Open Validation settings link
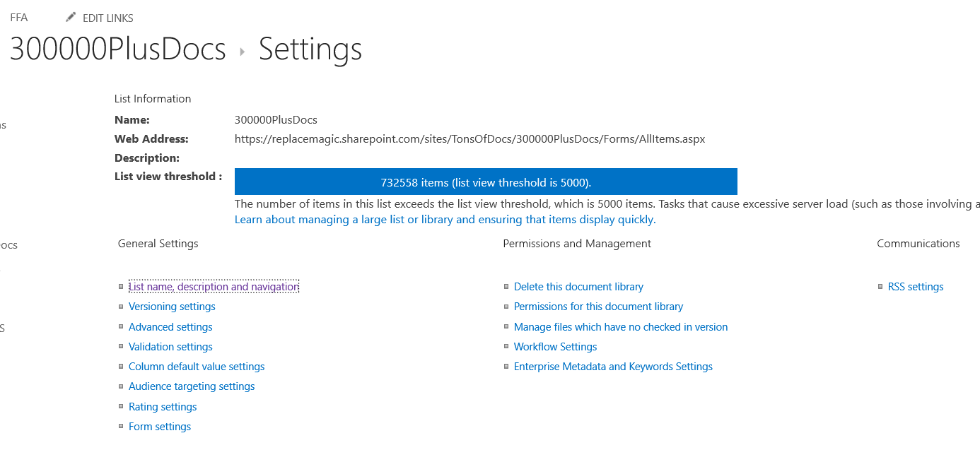 click(170, 347)
